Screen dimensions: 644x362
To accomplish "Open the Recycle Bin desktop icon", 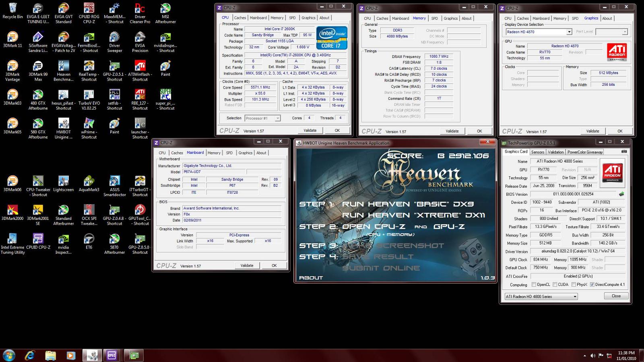I will 12,11.
